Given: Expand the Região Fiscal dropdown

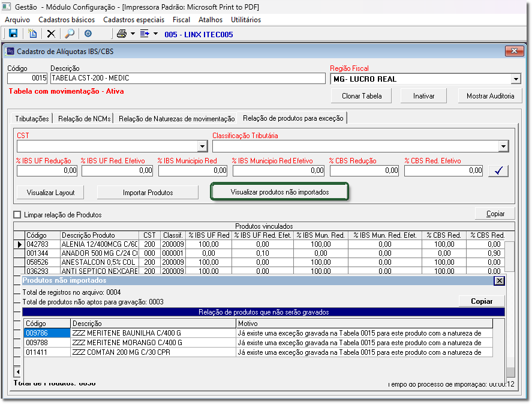Looking at the screenshot, I should tap(515, 79).
